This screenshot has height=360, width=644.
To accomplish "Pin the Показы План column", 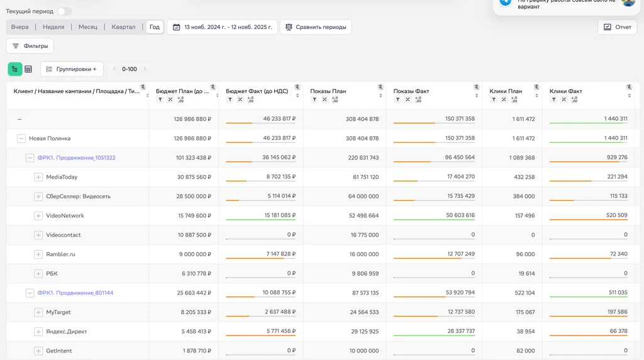I will pos(380,87).
